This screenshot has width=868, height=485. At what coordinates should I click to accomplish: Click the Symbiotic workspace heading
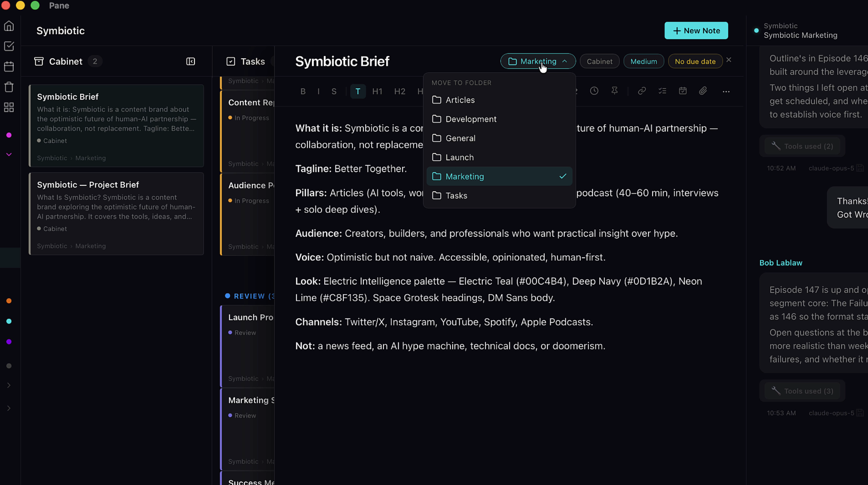point(61,31)
